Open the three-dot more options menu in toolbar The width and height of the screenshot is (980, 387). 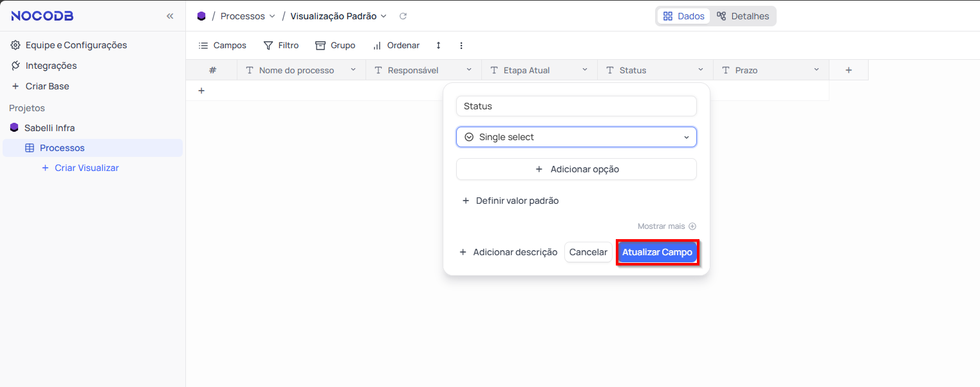click(x=461, y=46)
